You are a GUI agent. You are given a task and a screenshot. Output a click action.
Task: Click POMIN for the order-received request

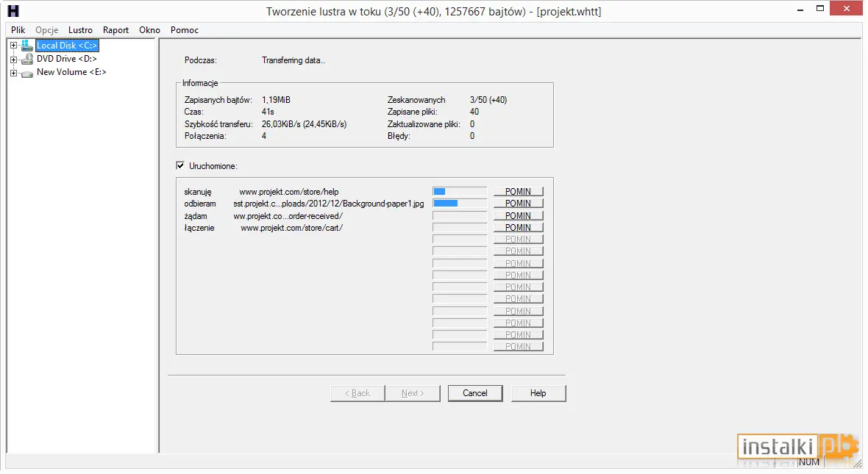(x=518, y=216)
